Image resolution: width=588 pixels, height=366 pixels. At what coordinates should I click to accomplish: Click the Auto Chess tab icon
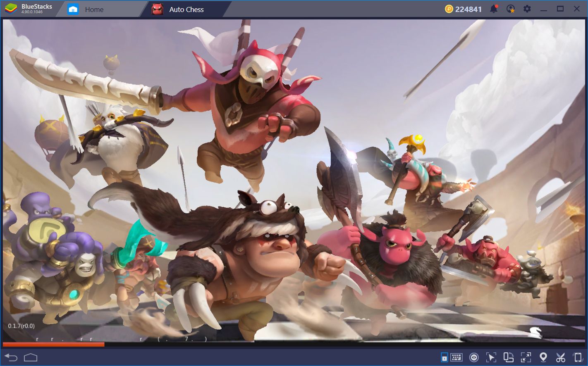pyautogui.click(x=157, y=9)
